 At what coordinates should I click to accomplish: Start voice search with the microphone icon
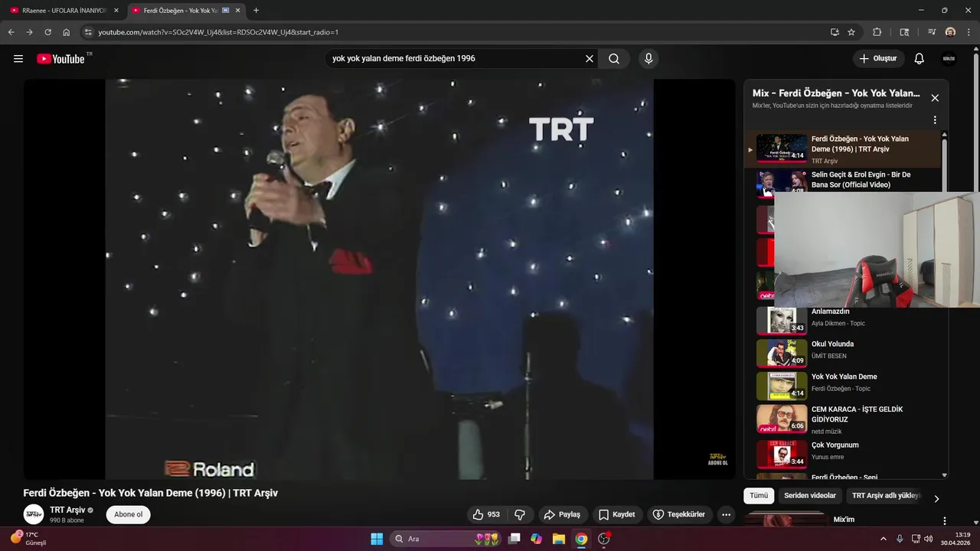pyautogui.click(x=648, y=59)
